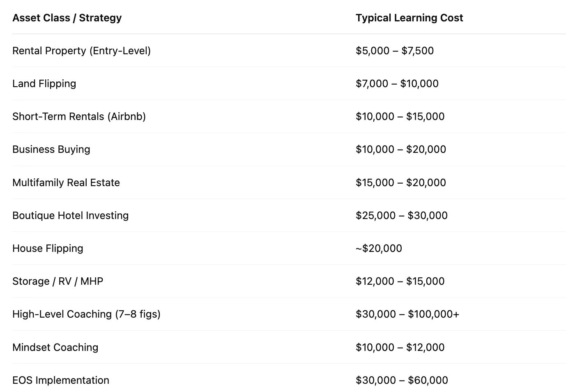Click High-Level Coaching (7–8 figs) cell

(x=86, y=314)
